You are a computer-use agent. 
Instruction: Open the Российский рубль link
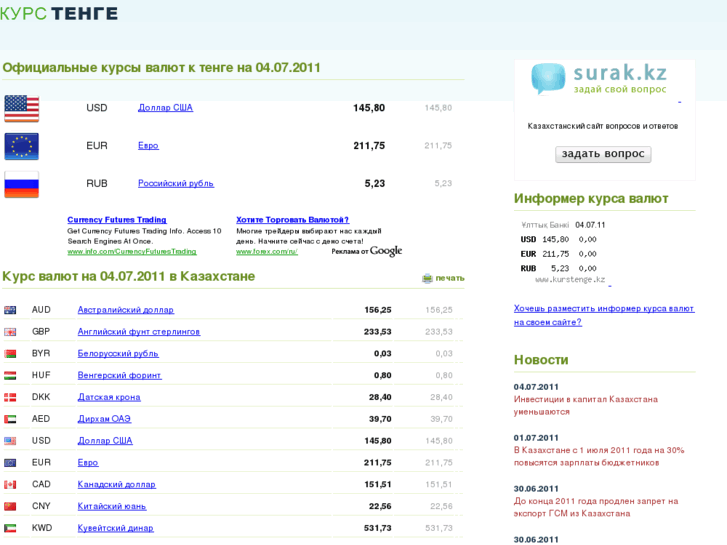coord(176,184)
